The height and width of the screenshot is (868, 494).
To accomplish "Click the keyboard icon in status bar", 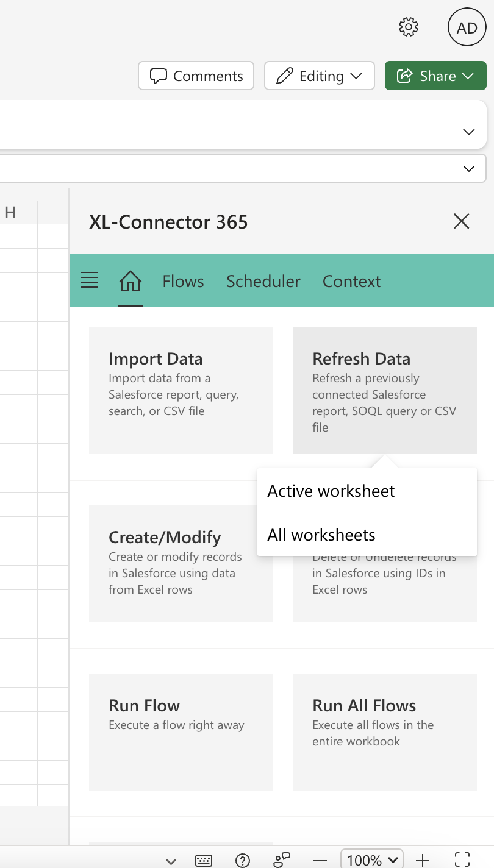I will click(204, 860).
